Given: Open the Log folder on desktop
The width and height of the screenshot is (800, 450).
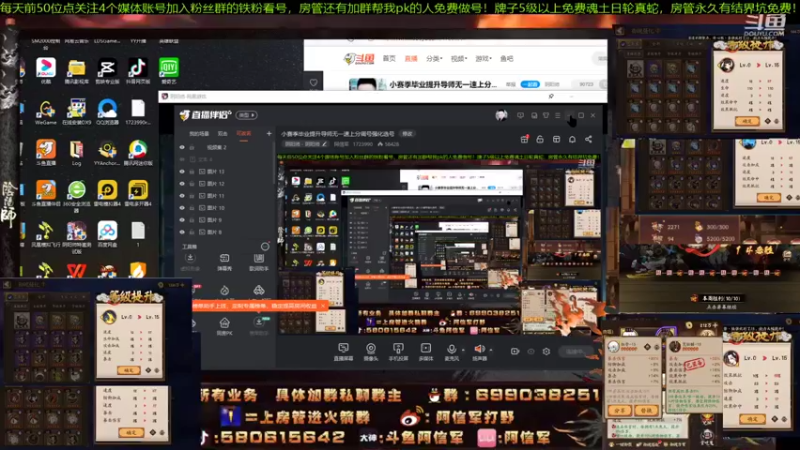Looking at the screenshot, I should click(76, 153).
